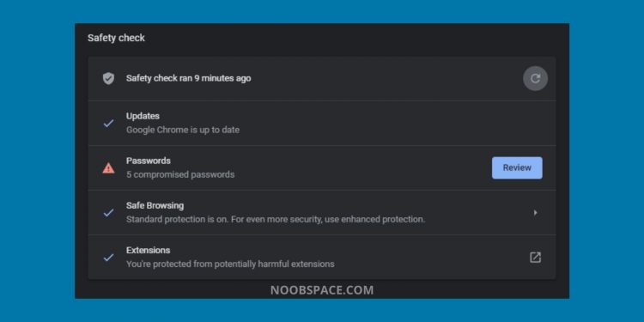Open the Extensions row title
644x322 pixels.
[x=148, y=250]
